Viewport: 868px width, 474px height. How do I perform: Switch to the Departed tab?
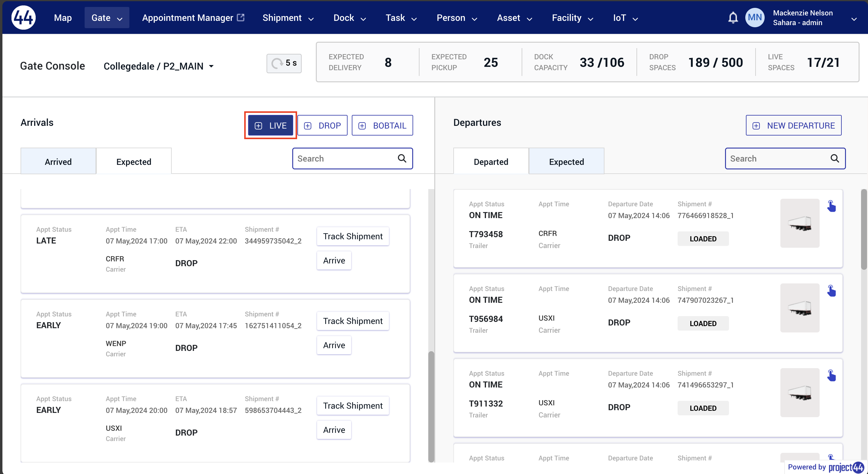click(491, 162)
